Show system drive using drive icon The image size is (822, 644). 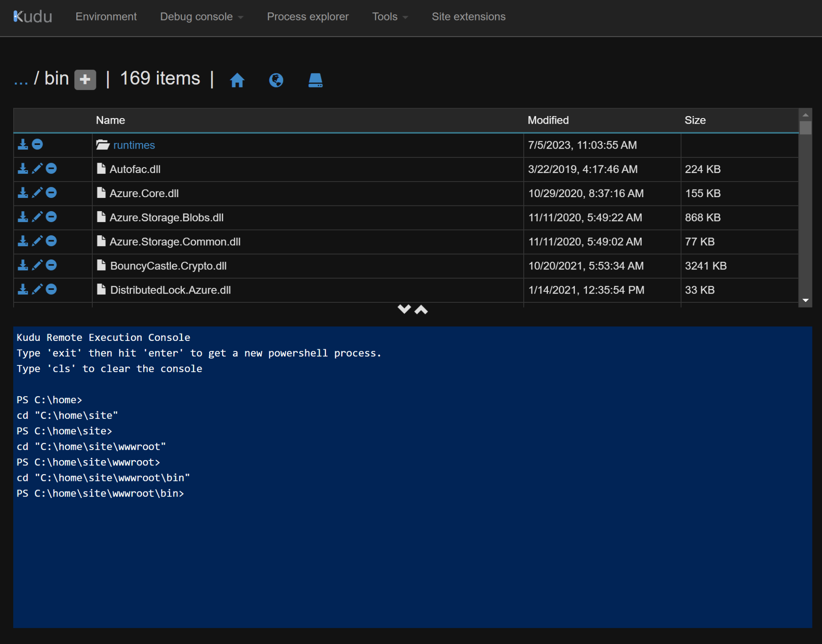pos(315,80)
